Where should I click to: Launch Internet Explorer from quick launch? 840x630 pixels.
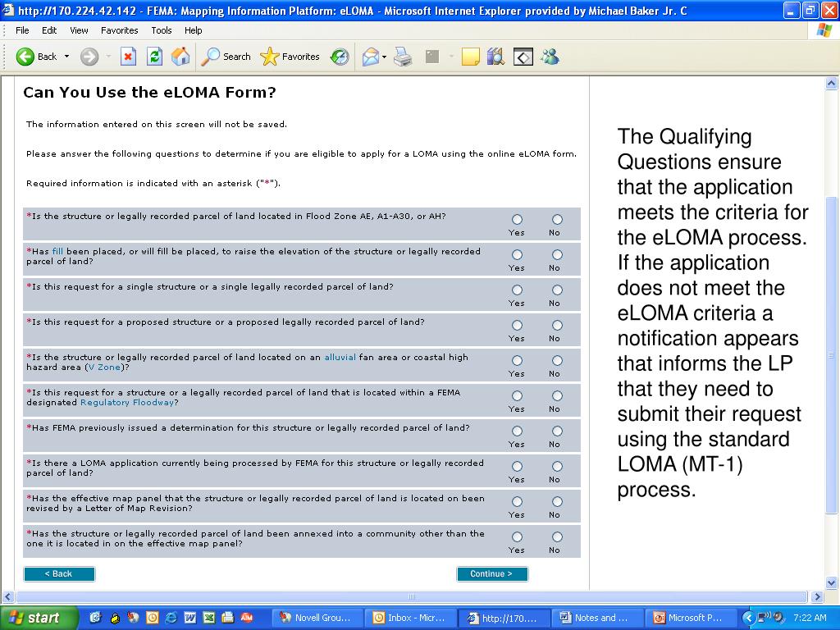[x=171, y=618]
